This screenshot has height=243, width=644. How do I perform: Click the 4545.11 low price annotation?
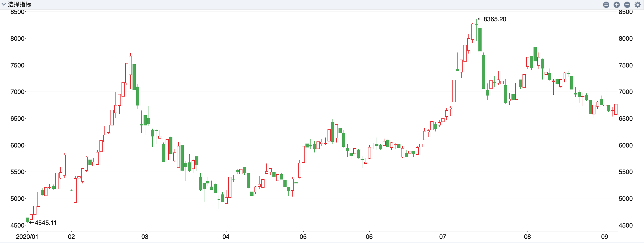[x=45, y=223]
